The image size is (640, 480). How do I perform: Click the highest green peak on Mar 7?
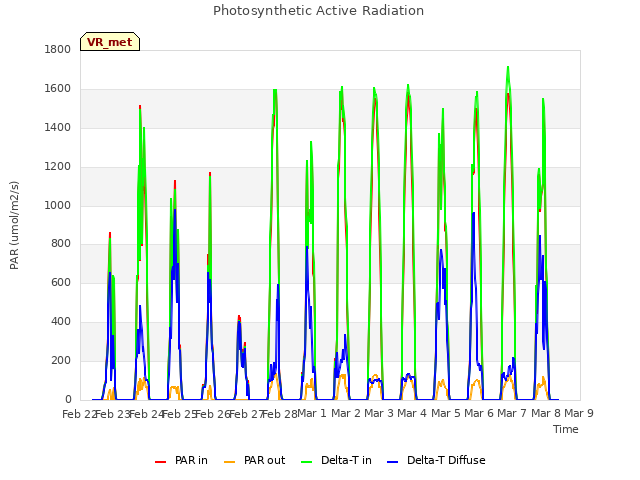[508, 67]
